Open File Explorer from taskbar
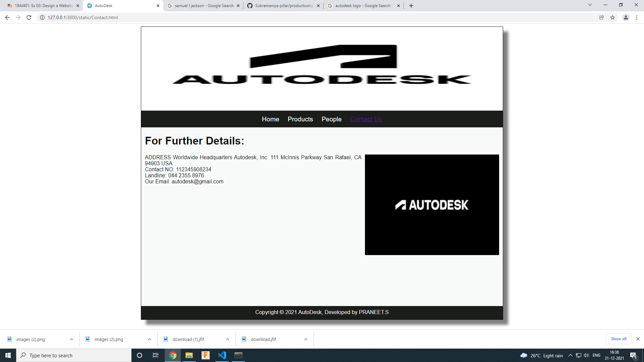Image resolution: width=644 pixels, height=362 pixels. coord(189,355)
